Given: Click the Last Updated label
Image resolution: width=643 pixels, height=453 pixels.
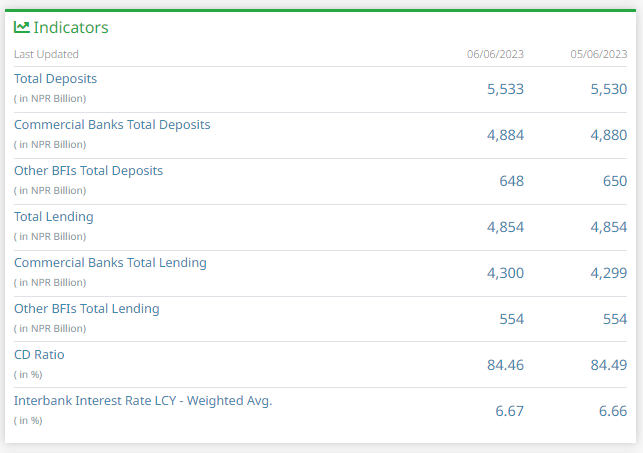Looking at the screenshot, I should [46, 54].
